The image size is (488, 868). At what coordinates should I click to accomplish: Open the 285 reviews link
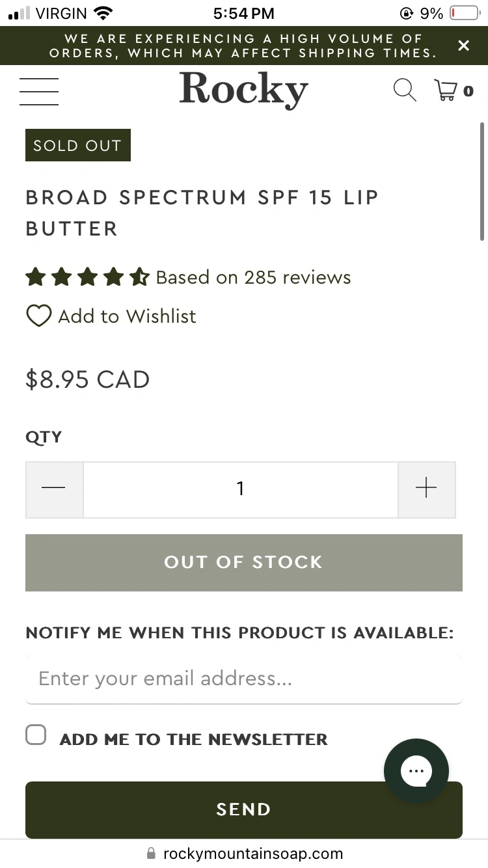(254, 278)
